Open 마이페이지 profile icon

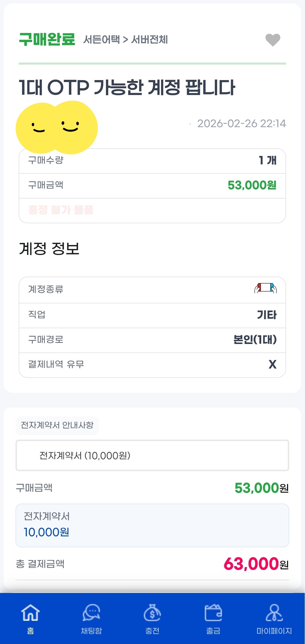[x=274, y=613]
